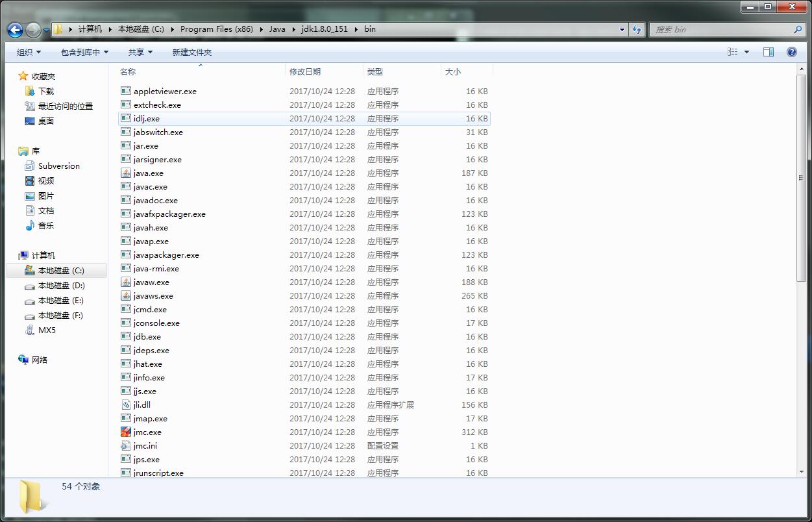
Task: Go to jdk1.8.0_151 breadcrumb segment
Action: click(325, 29)
